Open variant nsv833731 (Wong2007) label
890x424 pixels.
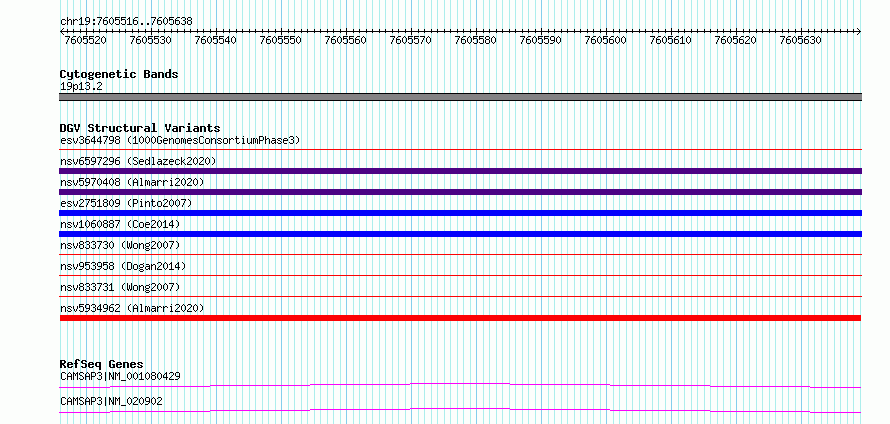120,287
